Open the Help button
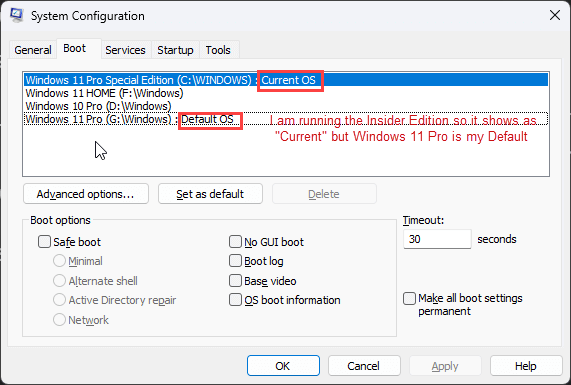This screenshot has width=571, height=385. (x=526, y=366)
